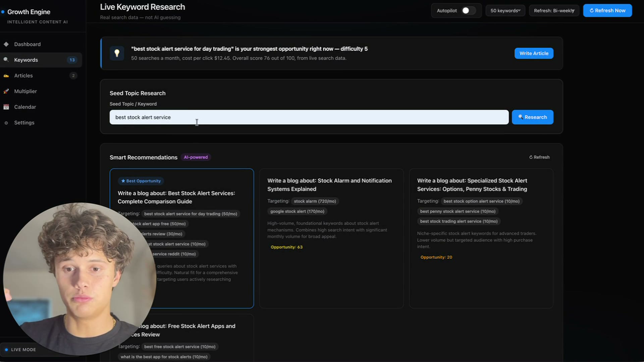Click 'best penny stock alert service (10/mo)' chip
Viewport: 644px width, 362px height.
point(458,212)
